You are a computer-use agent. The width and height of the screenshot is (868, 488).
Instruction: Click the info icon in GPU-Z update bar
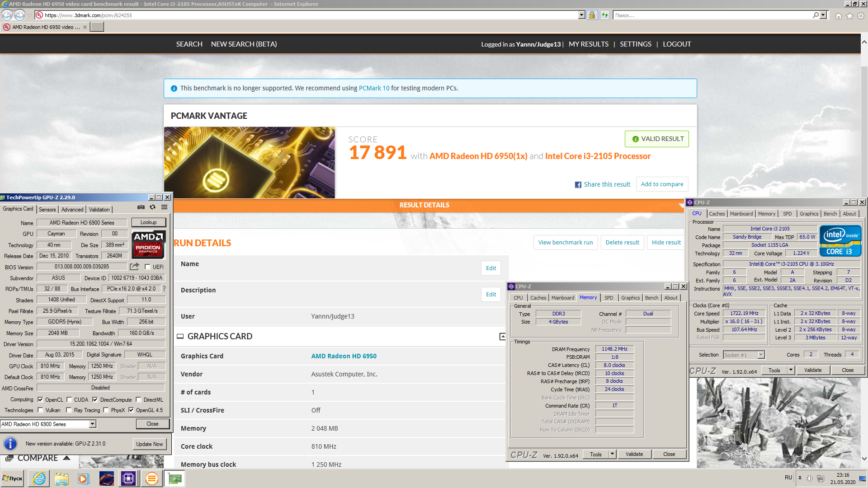coord(10,444)
